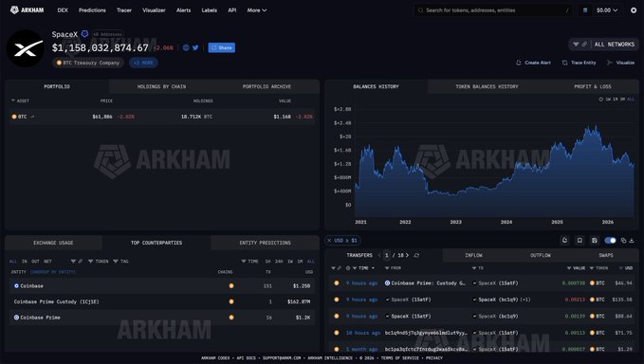The height and width of the screenshot is (364, 644).
Task: Switch to Portfolio Archive tab
Action: (267, 86)
